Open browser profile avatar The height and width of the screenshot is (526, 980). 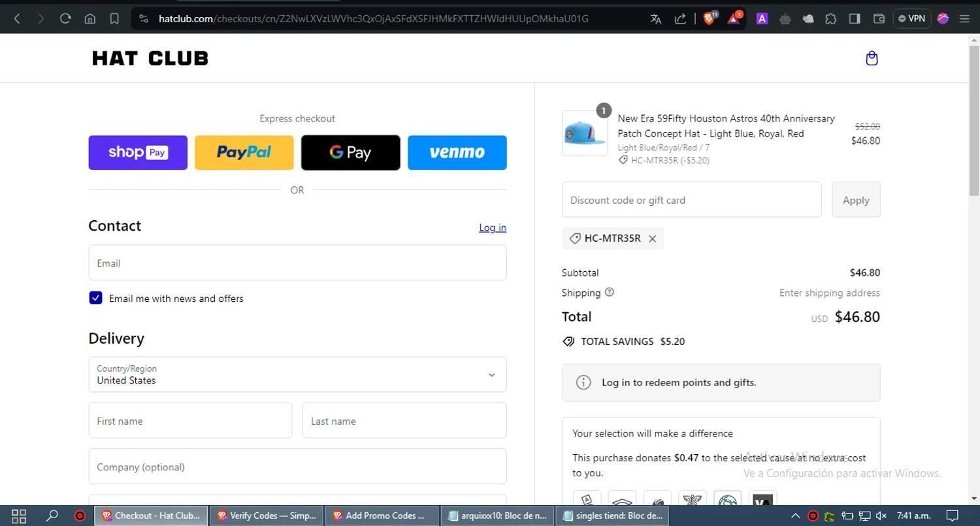[943, 18]
